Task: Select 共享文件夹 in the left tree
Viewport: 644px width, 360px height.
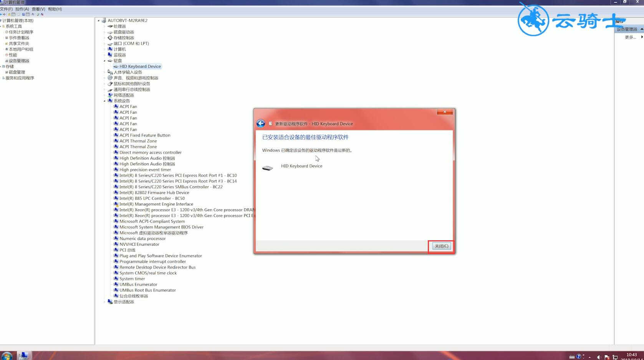Action: 19,43
